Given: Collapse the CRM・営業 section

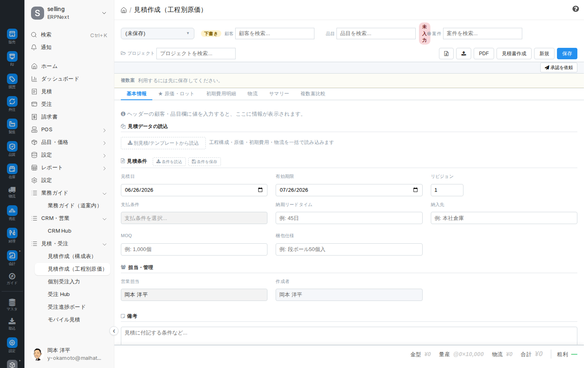Looking at the screenshot, I should (105, 219).
